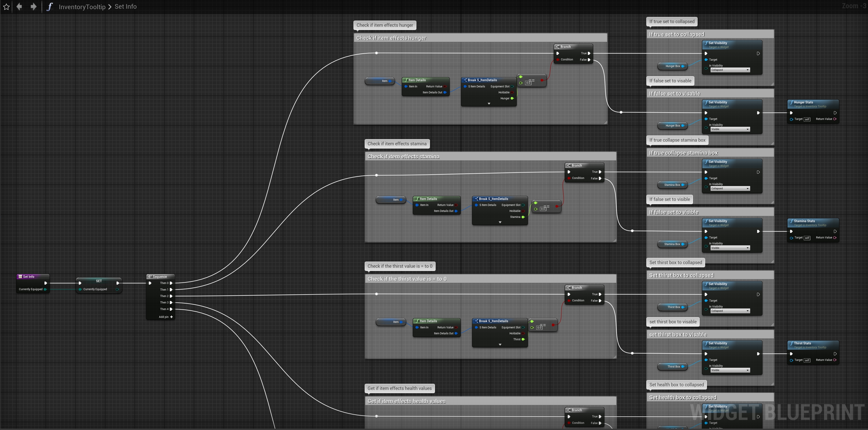The height and width of the screenshot is (430, 868).
Task: Click the back navigation arrow
Action: 19,7
